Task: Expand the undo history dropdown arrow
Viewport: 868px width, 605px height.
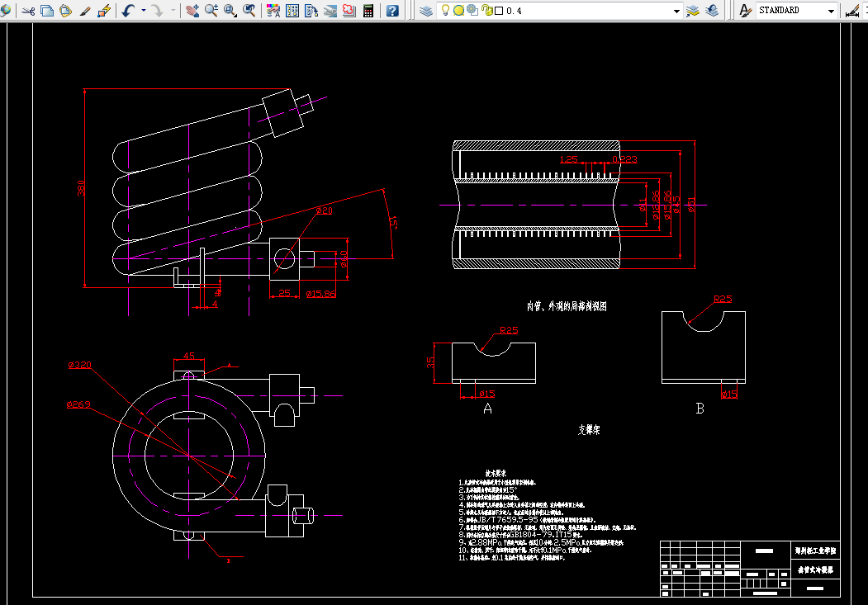Action: coord(144,11)
